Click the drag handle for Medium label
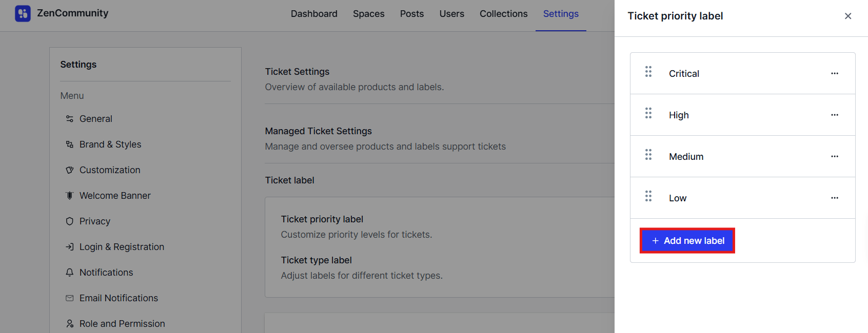The height and width of the screenshot is (333, 868). coord(648,155)
